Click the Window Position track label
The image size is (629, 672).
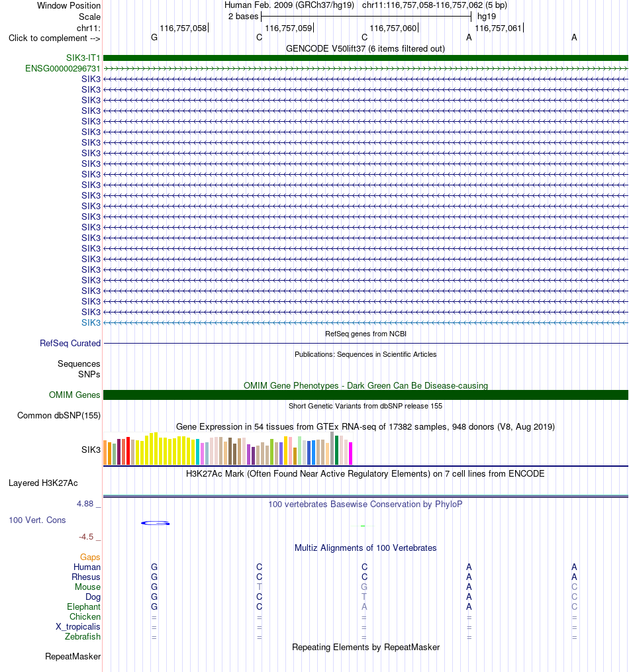(x=69, y=5)
